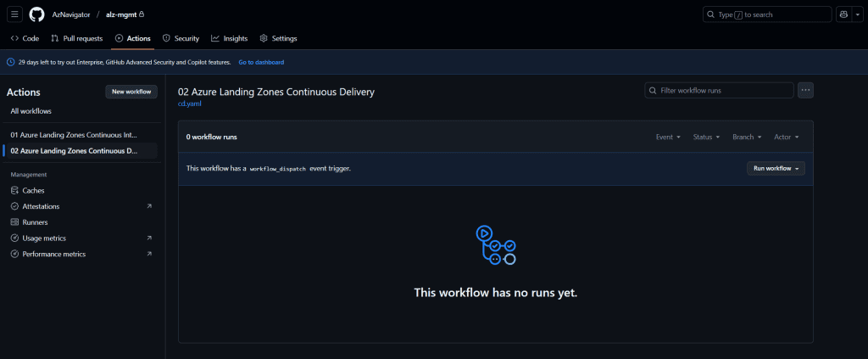
Task: Open the Run workflow dropdown
Action: 776,168
